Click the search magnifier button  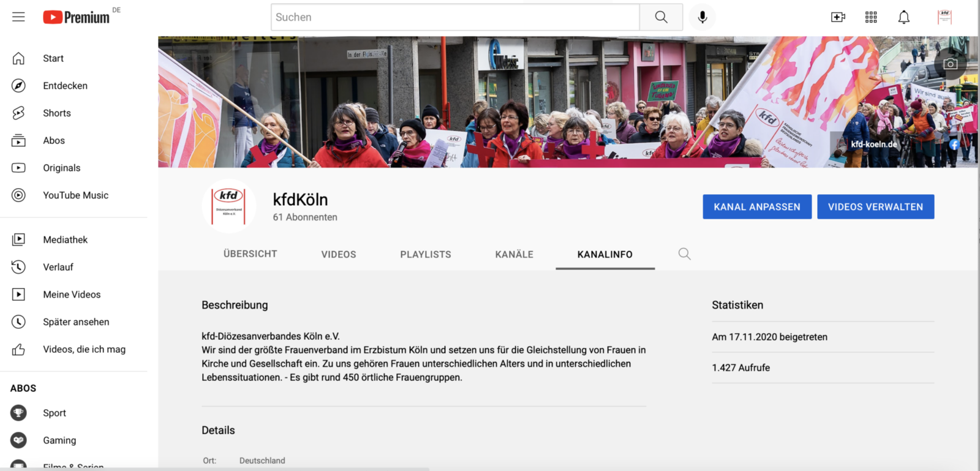click(661, 17)
